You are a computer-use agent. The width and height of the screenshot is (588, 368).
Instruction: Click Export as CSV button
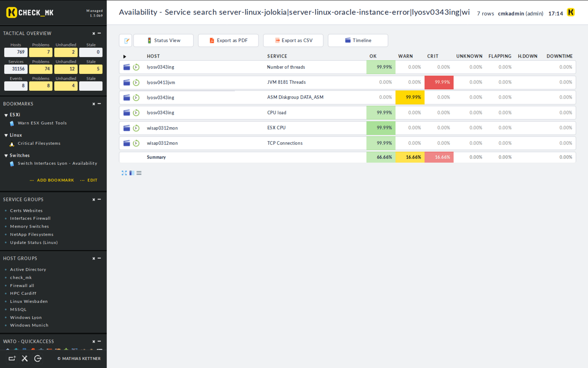(293, 40)
